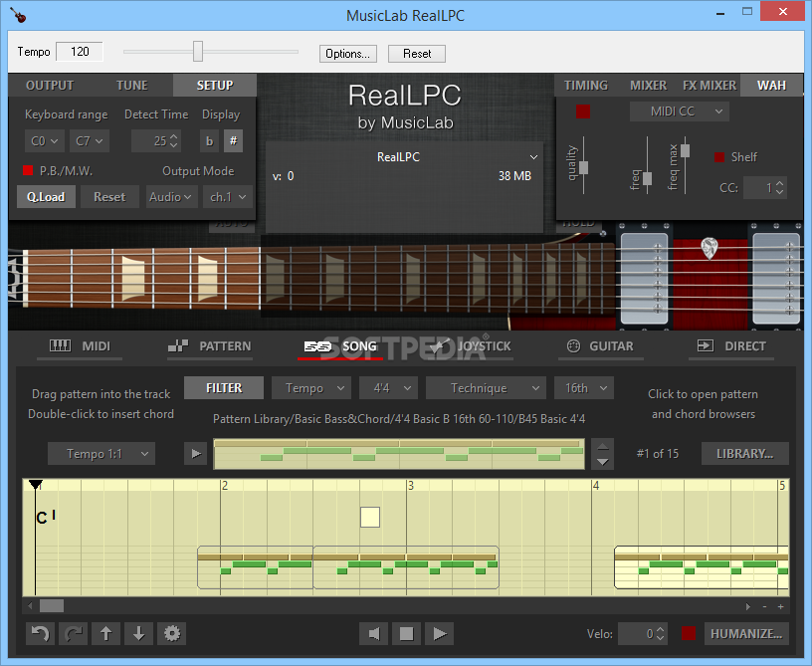
Task: Switch to the MIDI mode tab
Action: [x=81, y=346]
